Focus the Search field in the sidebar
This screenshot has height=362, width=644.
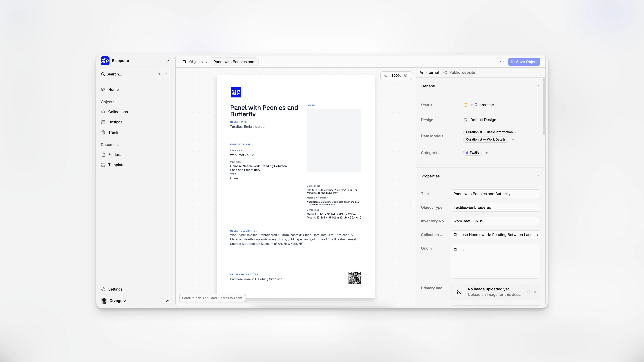click(x=135, y=74)
